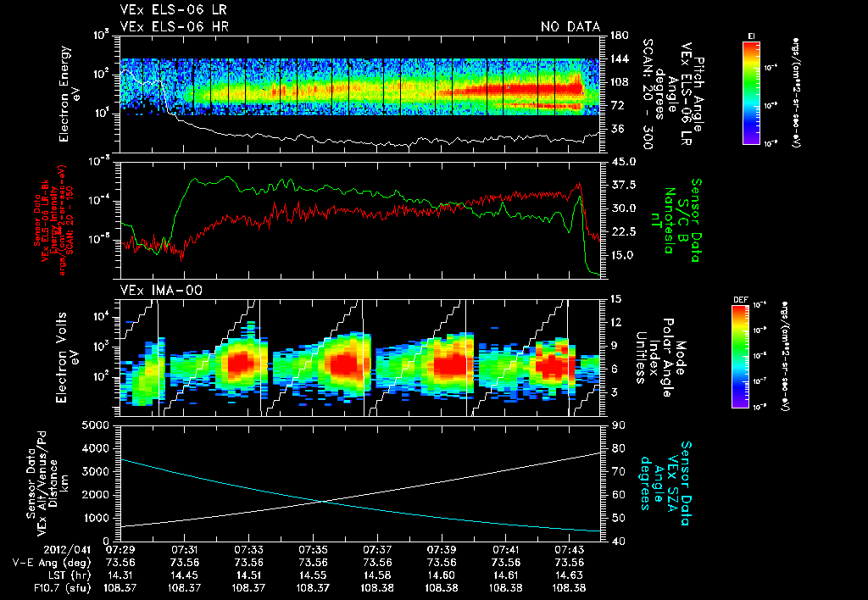868x600 pixels.
Task: Click the 180 pitch angle tick
Action: tap(619, 36)
